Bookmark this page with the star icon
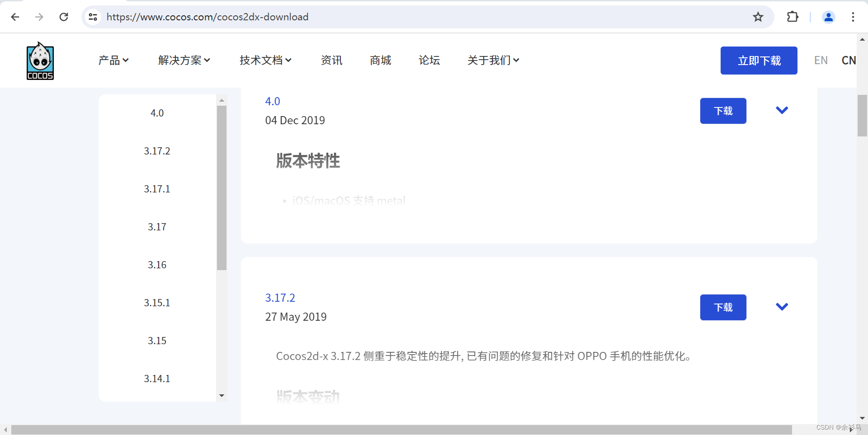 758,17
